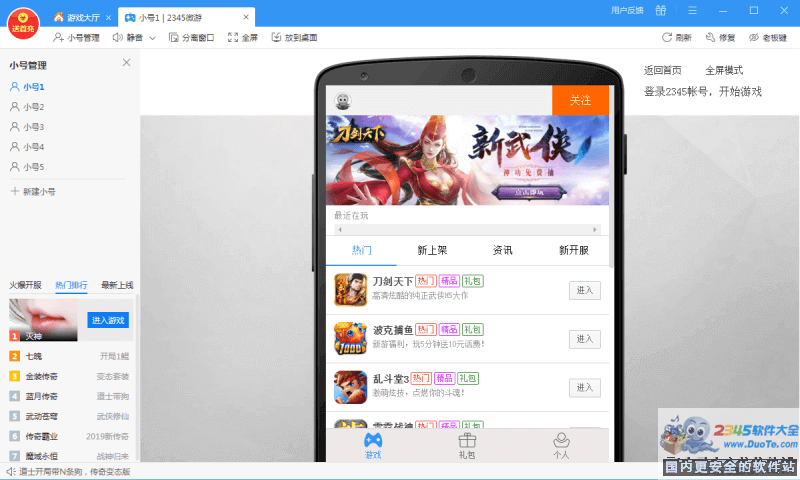Click the 刀剑天下 game icon
This screenshot has height=480, width=800.
click(x=351, y=290)
